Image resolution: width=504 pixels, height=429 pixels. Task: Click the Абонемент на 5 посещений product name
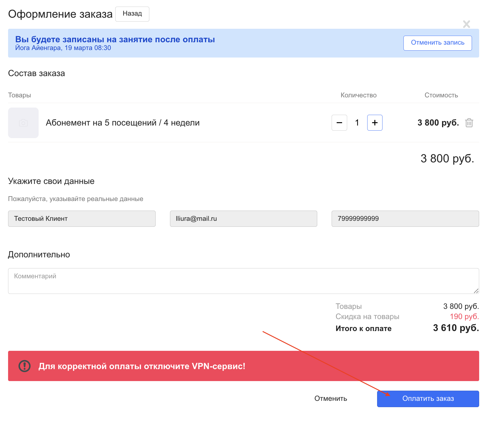pos(123,123)
